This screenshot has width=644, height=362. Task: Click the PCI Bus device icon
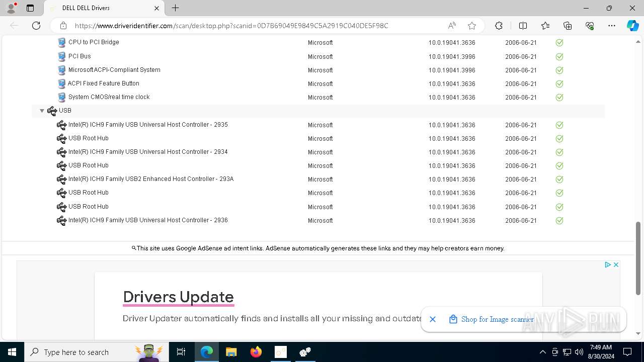click(62, 57)
